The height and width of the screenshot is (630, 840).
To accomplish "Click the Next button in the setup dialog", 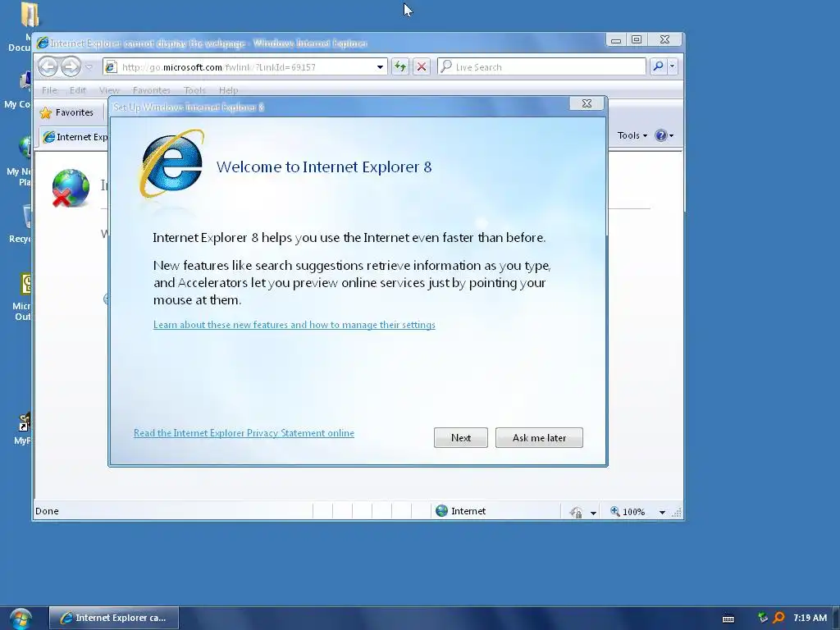I will 461,438.
